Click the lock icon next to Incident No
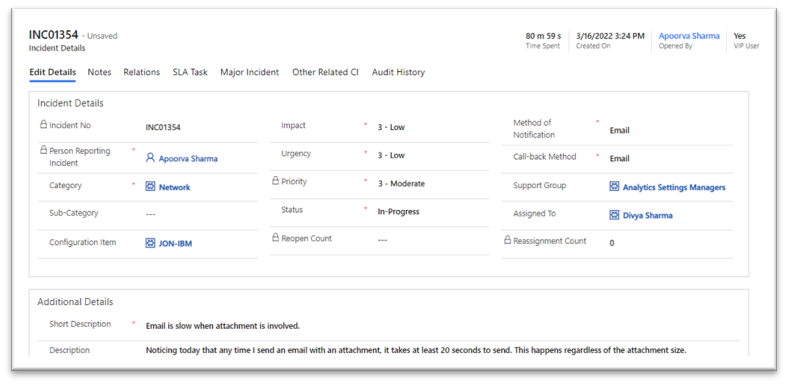Screen dimensions: 788x385 coord(43,125)
